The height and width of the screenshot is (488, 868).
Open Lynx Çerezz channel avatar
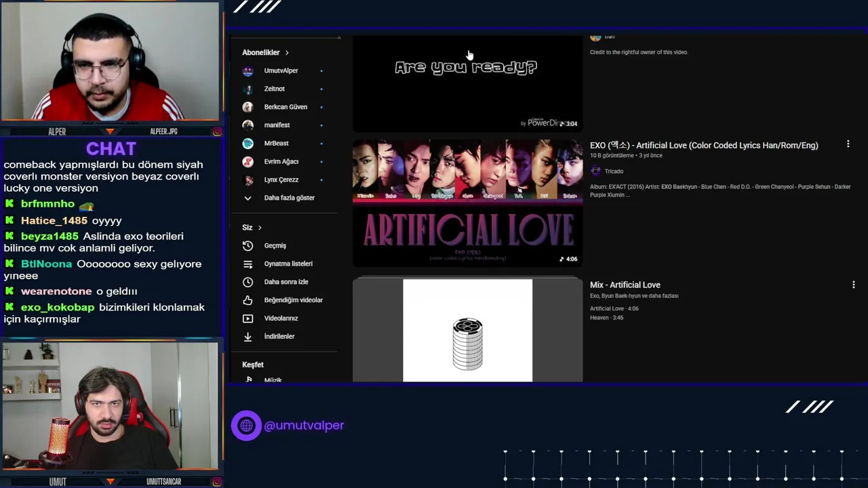point(248,180)
